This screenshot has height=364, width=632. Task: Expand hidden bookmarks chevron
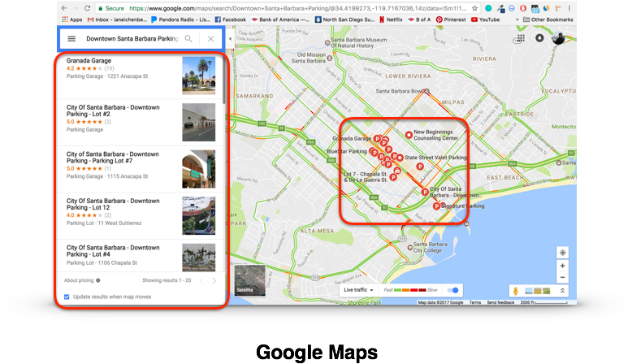(517, 19)
